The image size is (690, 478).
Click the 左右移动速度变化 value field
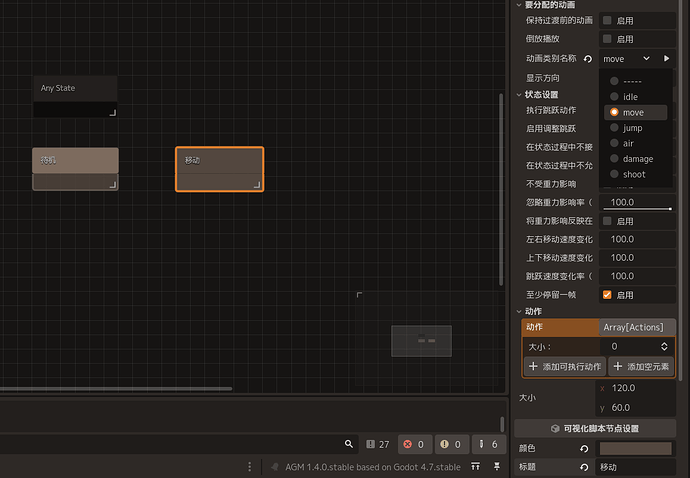(x=637, y=239)
